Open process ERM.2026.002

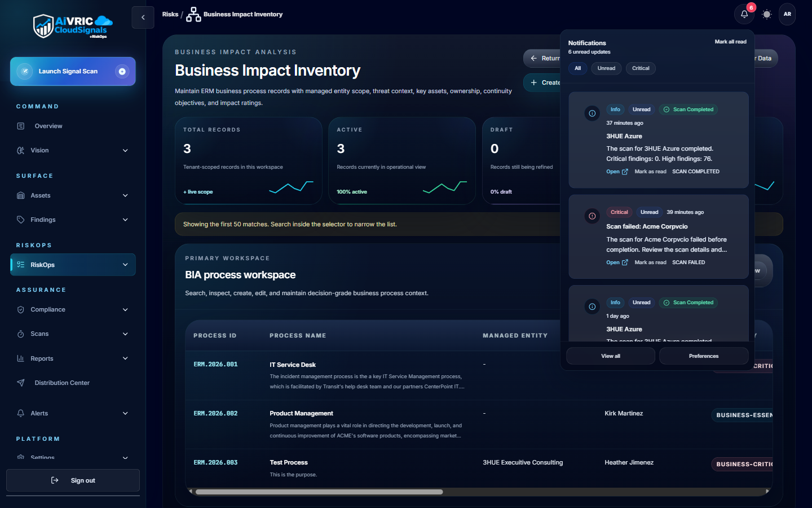[x=215, y=414]
